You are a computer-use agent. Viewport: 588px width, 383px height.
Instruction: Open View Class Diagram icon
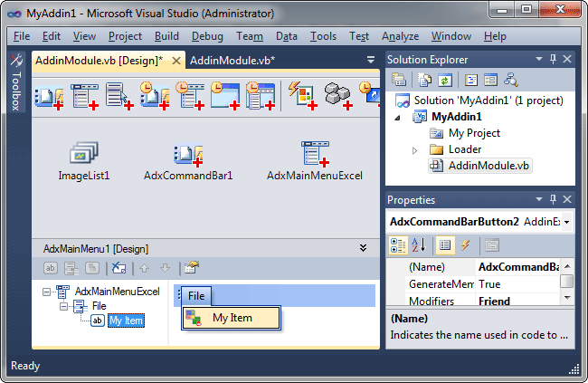pyautogui.click(x=511, y=80)
